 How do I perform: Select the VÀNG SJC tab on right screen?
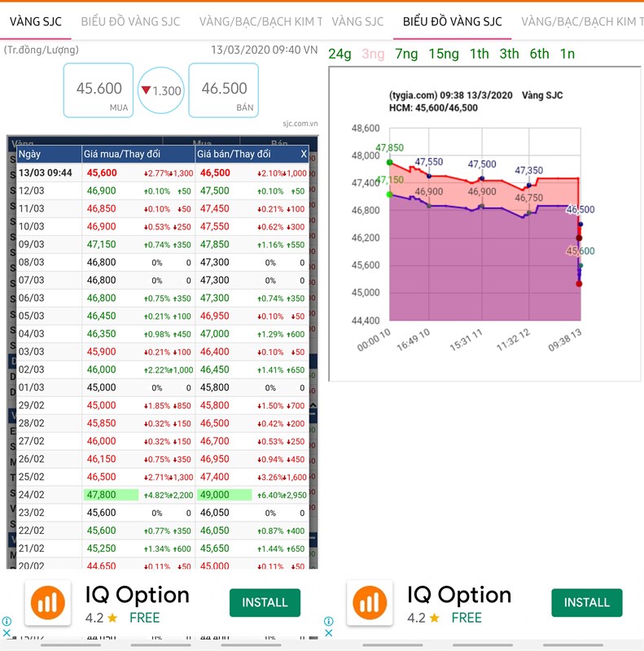(357, 22)
